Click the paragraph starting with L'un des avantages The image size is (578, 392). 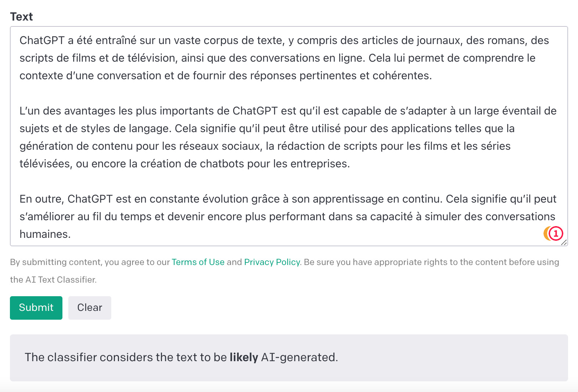288,137
